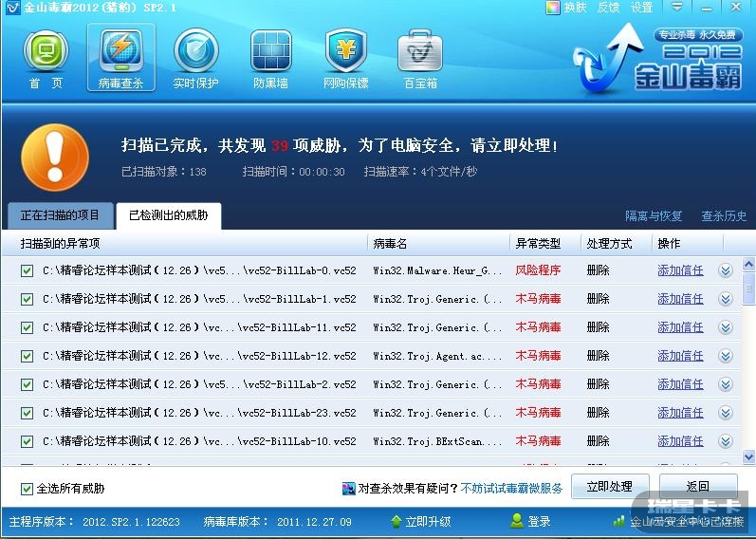The width and height of the screenshot is (756, 539).
Task: Click the 返回 back button
Action: pos(697,487)
